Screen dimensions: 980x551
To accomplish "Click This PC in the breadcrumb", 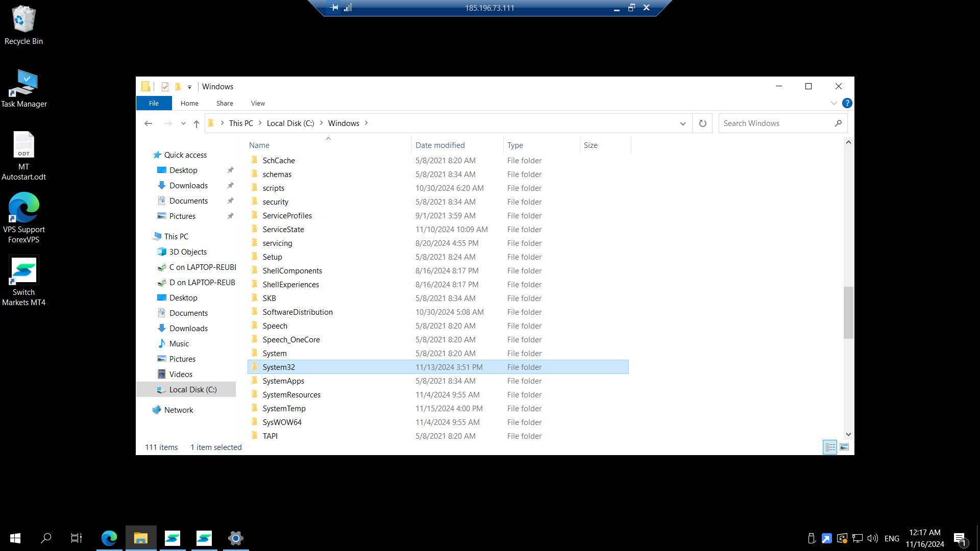I will click(241, 123).
